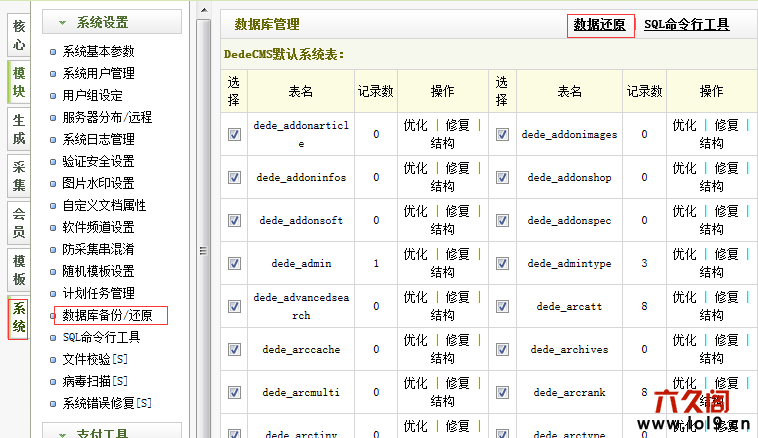This screenshot has height=438, width=758.
Task: Switch to the 生成 side tab
Action: [19, 129]
